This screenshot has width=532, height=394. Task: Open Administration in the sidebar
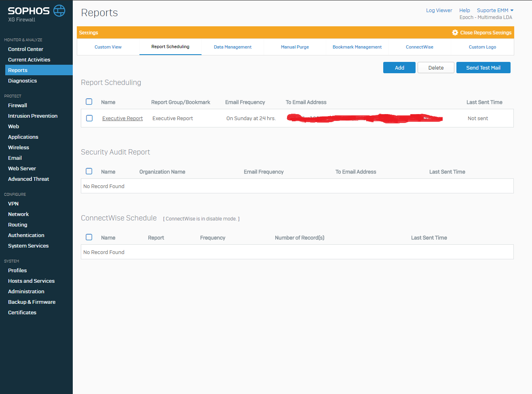(26, 291)
